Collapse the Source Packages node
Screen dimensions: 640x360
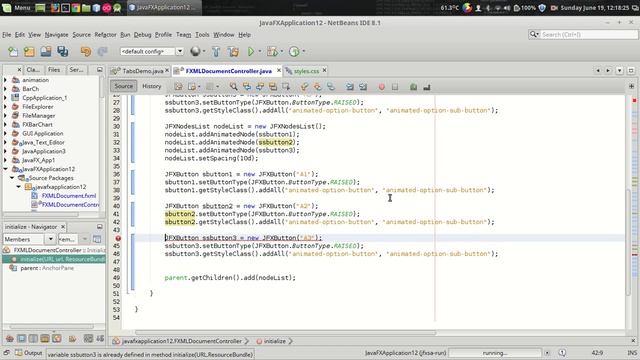12,178
